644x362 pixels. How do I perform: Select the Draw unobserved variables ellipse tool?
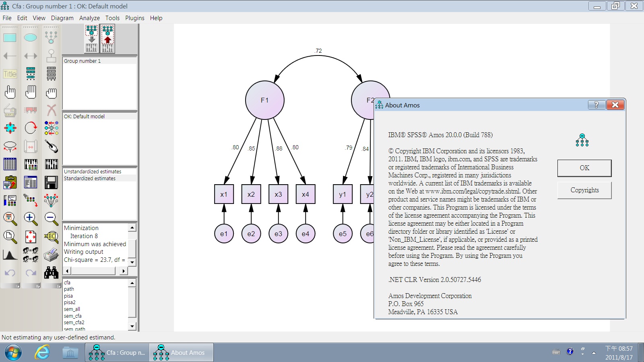click(31, 38)
